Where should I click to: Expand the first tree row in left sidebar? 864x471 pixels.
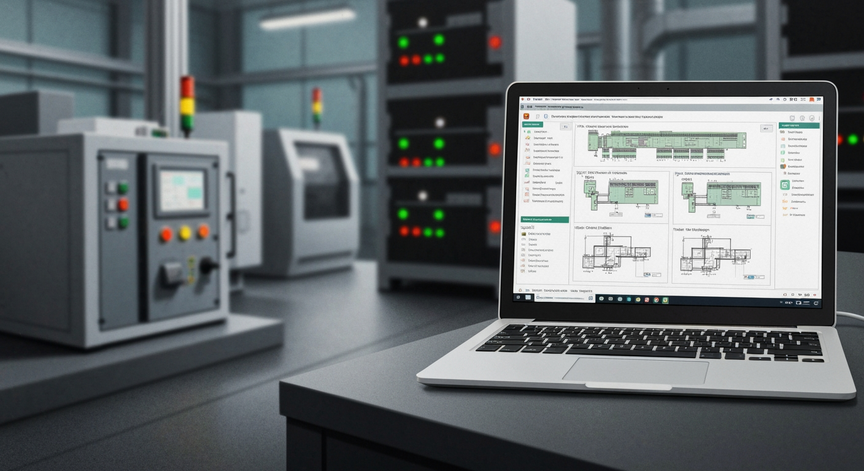click(524, 132)
